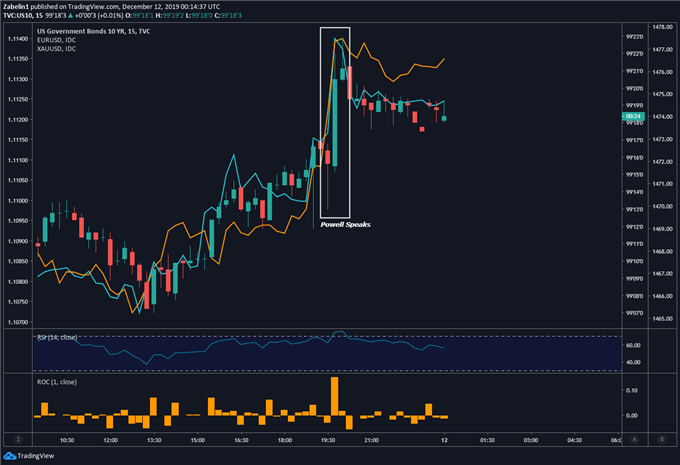Click the 19:30 time axis label

point(328,440)
